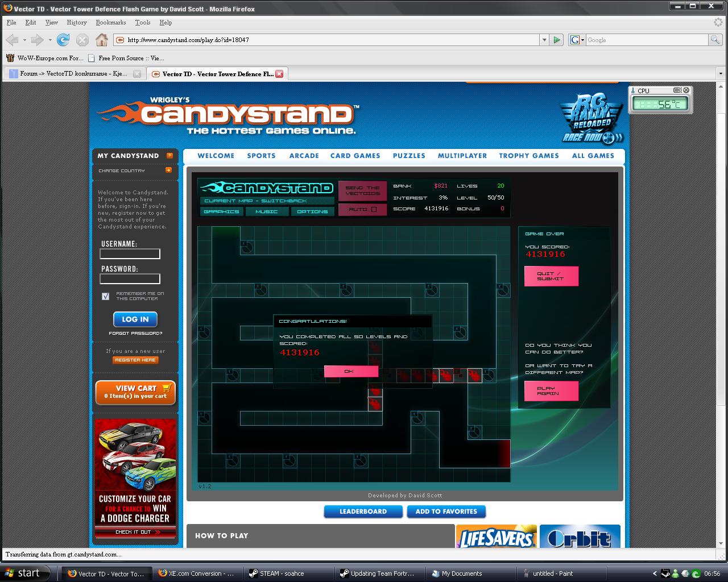Open the list-all-tabs dropdown

pyautogui.click(x=721, y=74)
